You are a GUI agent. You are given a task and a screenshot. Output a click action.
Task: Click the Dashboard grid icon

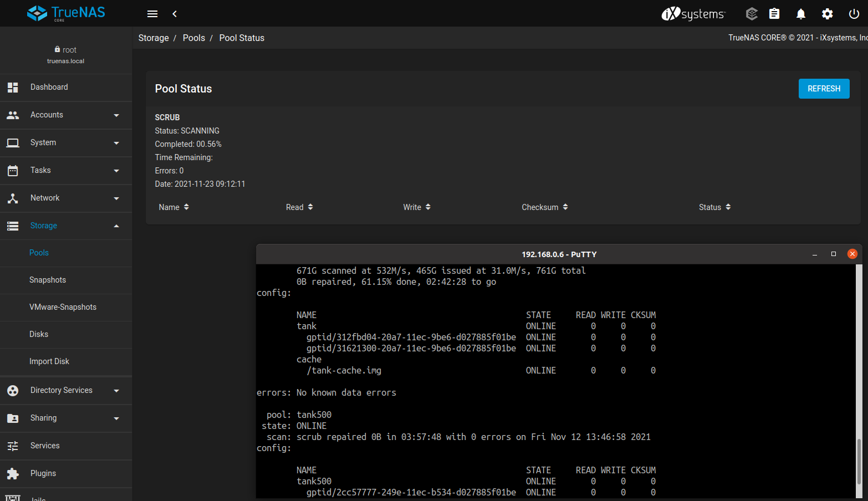pos(13,88)
